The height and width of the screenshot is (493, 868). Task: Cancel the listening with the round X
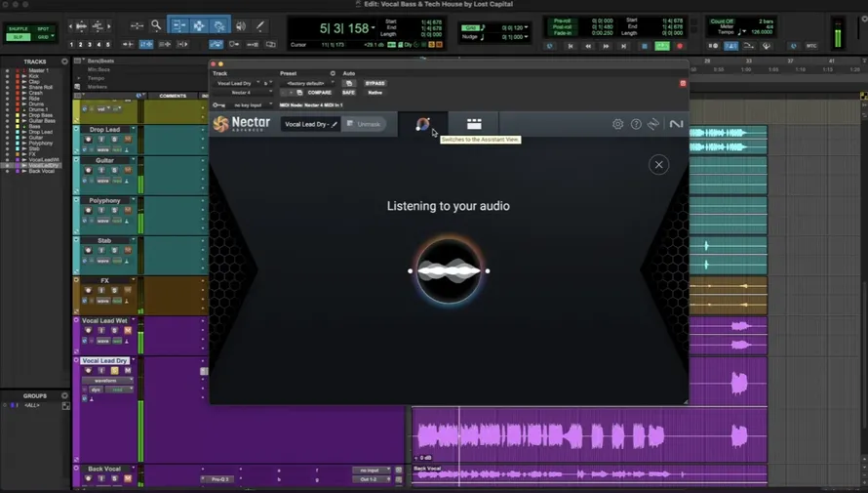(658, 165)
